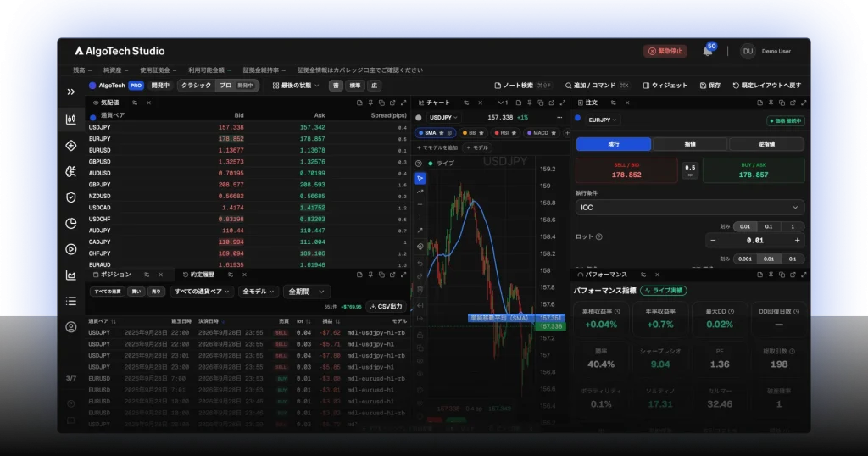Choose the cursor pointer tool in chart
Viewport: 868px width, 456px height.
tap(420, 178)
